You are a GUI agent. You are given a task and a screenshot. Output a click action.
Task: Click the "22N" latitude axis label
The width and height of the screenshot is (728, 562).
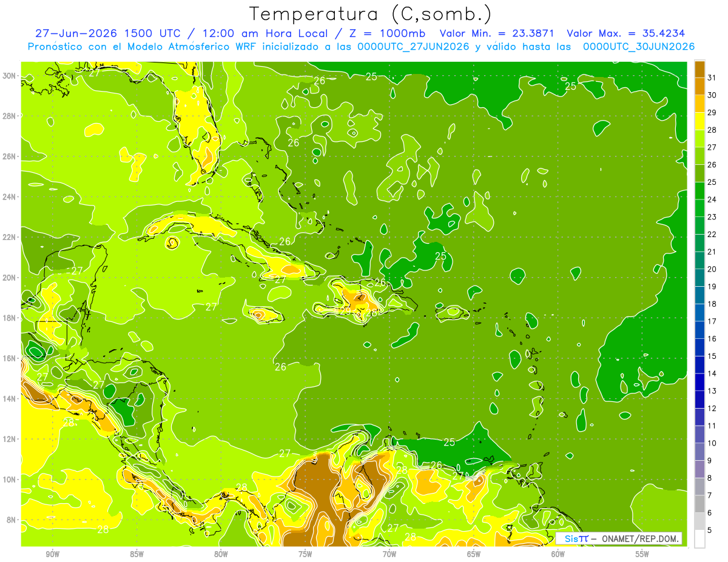10,237
